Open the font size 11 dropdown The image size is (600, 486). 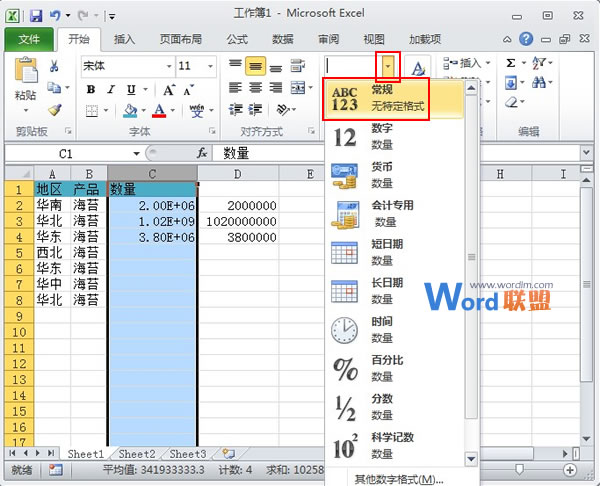tap(211, 66)
